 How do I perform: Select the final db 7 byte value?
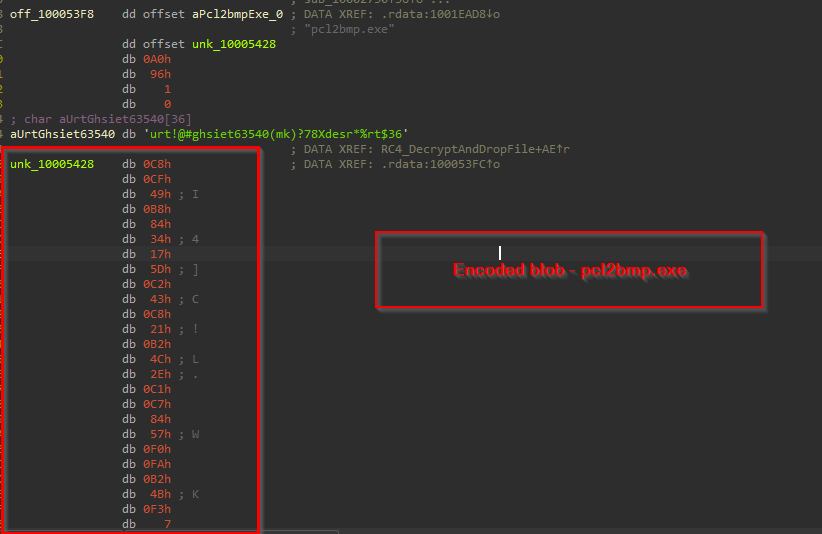click(167, 525)
